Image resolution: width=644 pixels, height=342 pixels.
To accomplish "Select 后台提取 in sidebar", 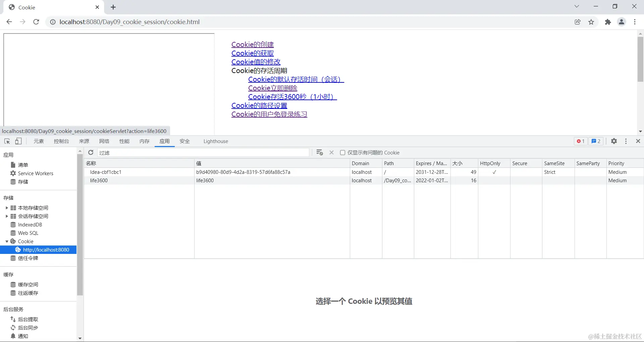I will 28,319.
